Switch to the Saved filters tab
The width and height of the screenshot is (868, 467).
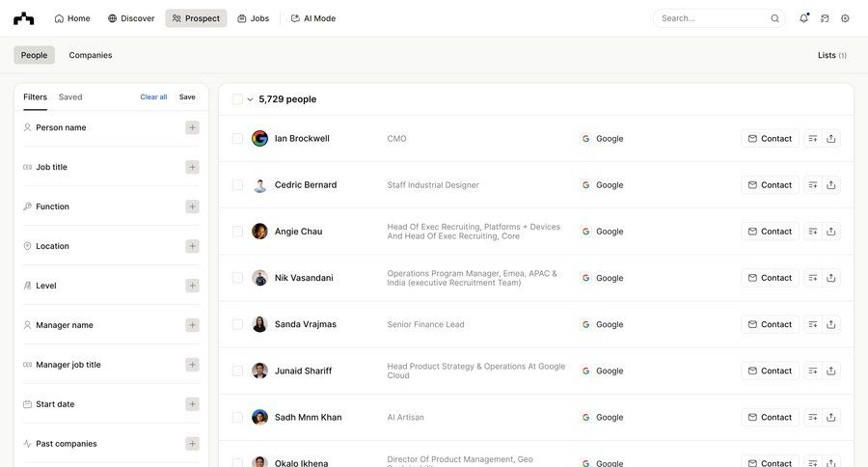pos(70,96)
